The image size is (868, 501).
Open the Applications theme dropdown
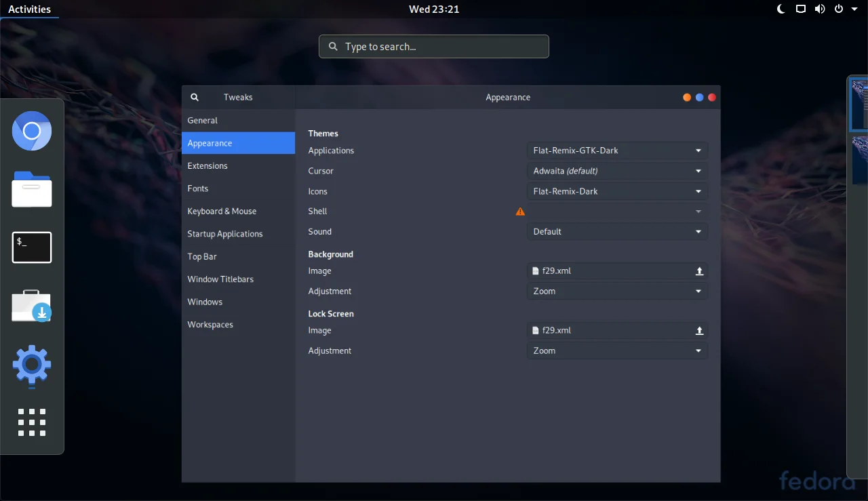point(617,151)
